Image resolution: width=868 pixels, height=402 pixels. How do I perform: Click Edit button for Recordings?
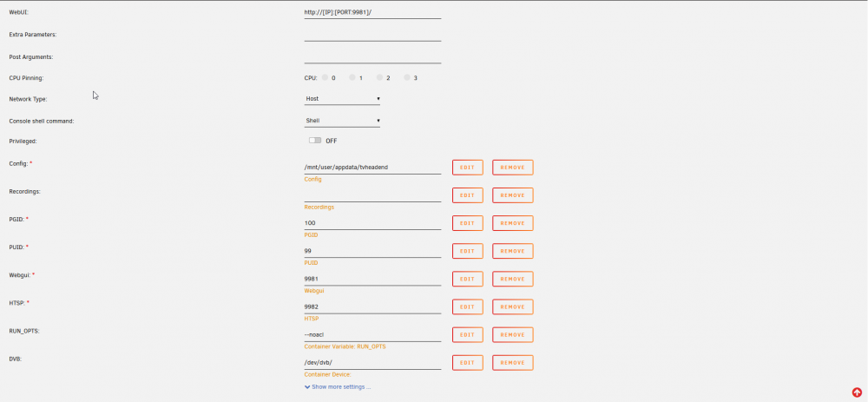468,195
